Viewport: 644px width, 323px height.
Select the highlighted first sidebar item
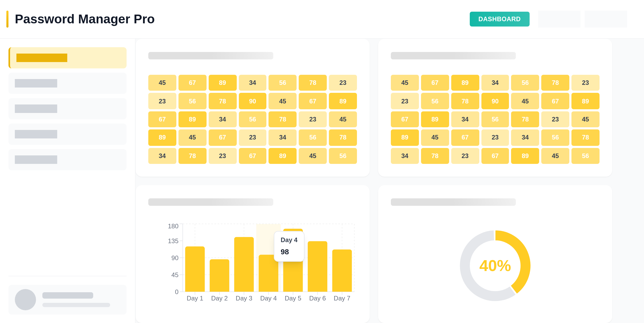(x=68, y=58)
